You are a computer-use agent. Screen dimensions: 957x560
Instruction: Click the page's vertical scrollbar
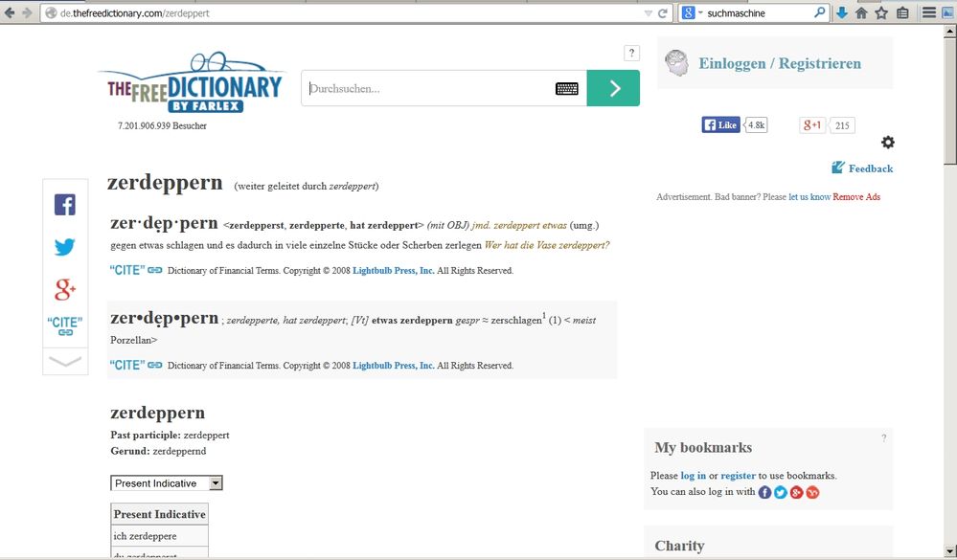pyautogui.click(x=949, y=287)
